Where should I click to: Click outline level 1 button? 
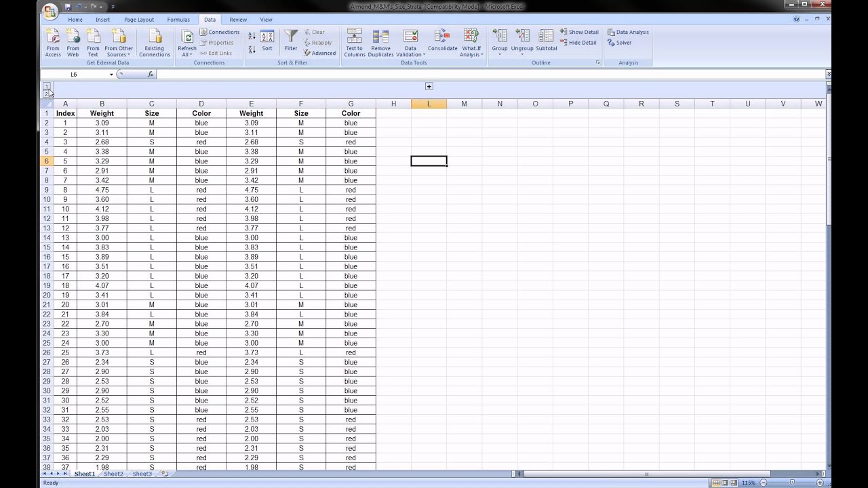pos(47,86)
